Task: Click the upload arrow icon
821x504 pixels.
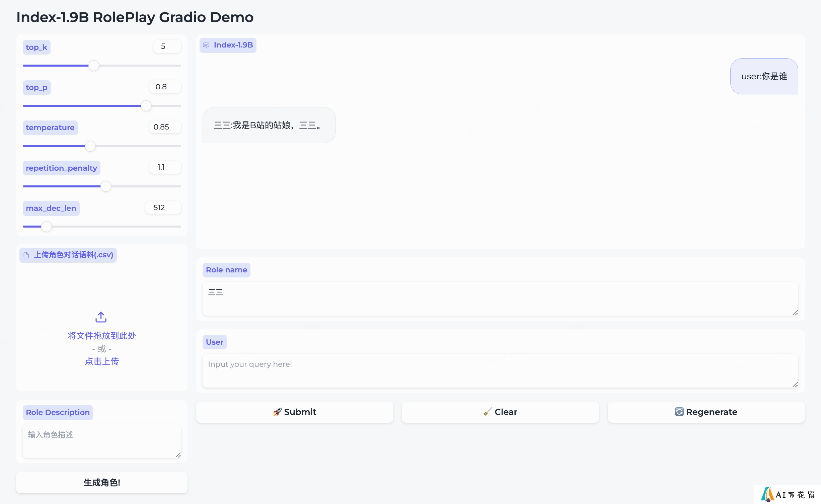Action: (101, 317)
